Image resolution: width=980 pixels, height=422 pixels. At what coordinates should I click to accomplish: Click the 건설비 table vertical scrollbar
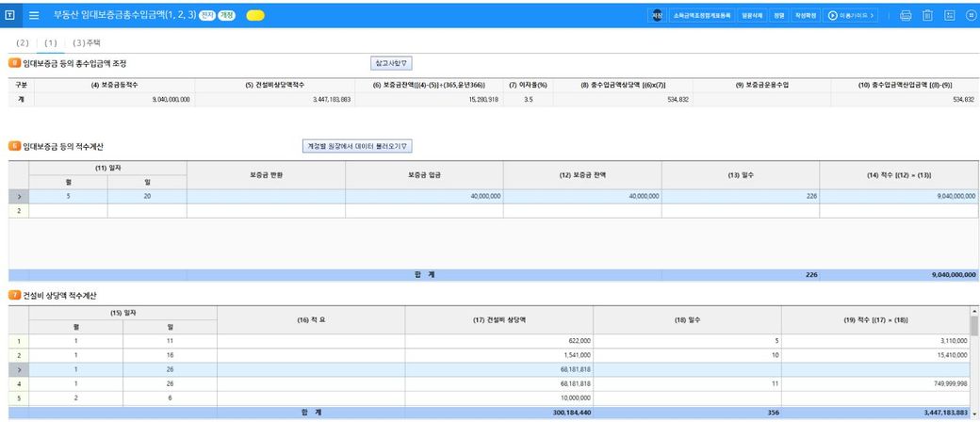[x=974, y=358]
